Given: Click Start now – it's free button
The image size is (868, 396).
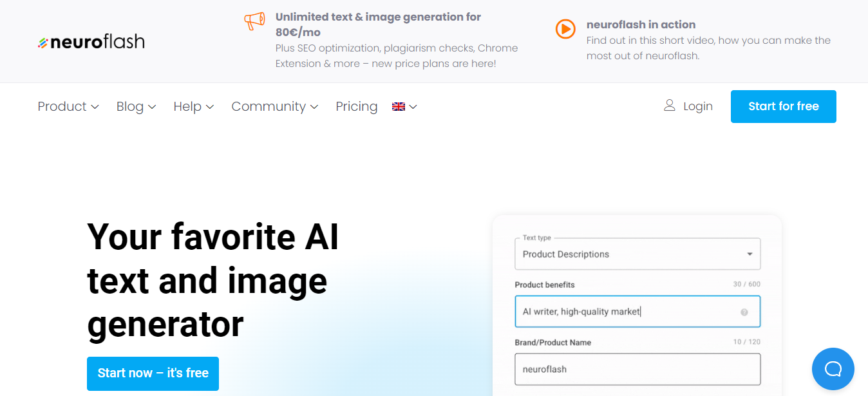Looking at the screenshot, I should coord(153,373).
